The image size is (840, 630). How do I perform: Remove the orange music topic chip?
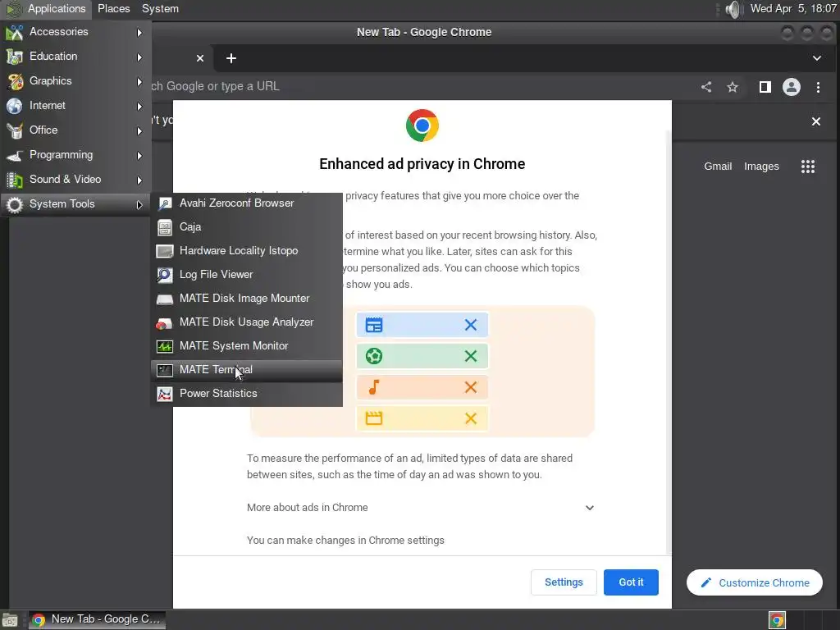click(470, 387)
